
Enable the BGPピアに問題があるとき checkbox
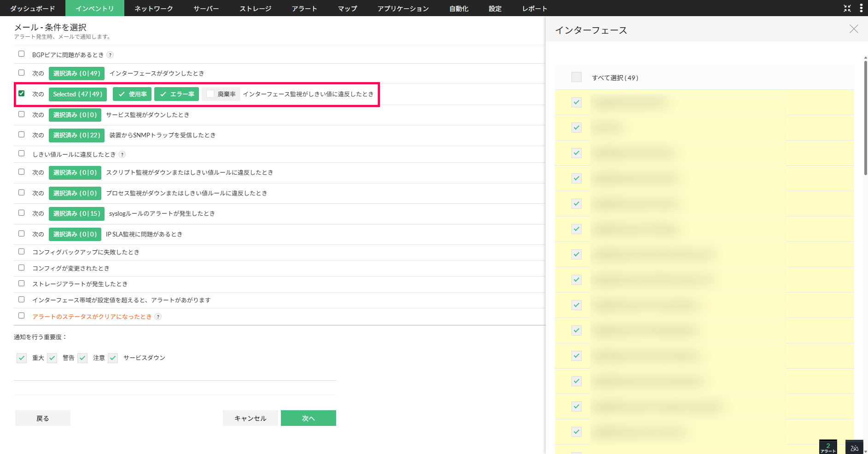(21, 54)
